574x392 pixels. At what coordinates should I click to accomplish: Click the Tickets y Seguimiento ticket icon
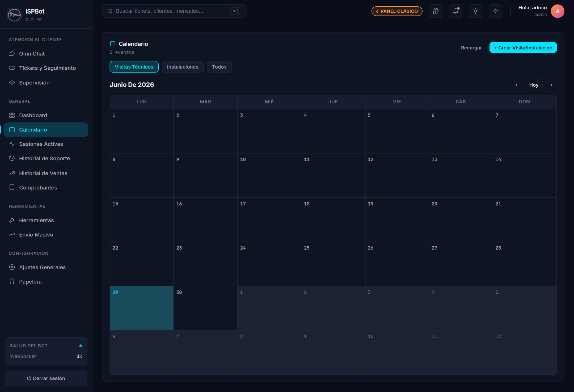[x=12, y=68]
